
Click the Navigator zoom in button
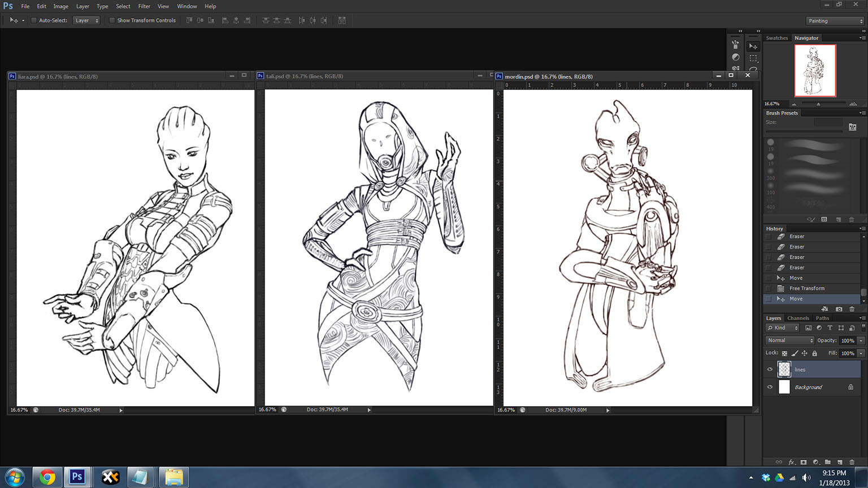coord(853,104)
